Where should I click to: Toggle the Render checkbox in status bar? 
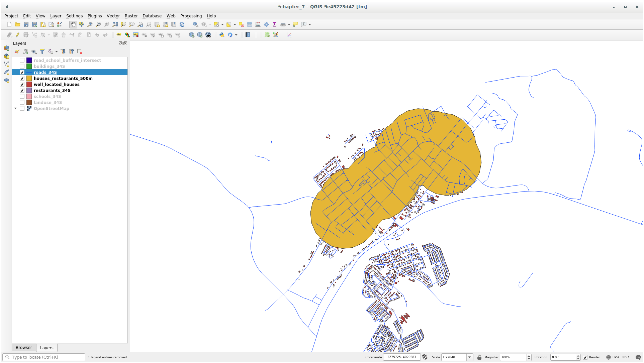pos(585,357)
